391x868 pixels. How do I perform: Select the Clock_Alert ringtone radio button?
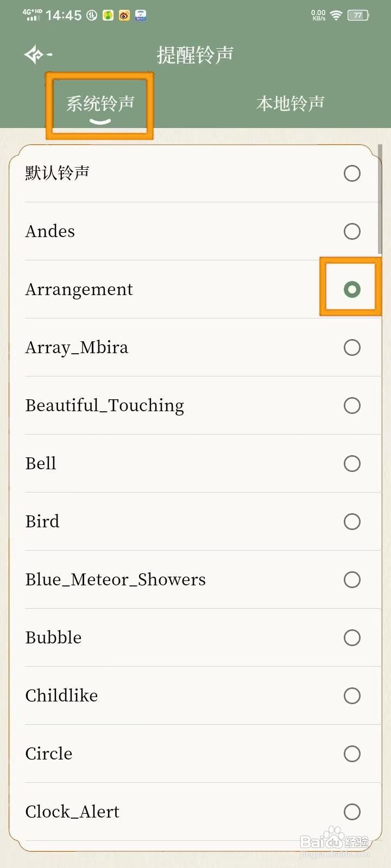point(352,812)
